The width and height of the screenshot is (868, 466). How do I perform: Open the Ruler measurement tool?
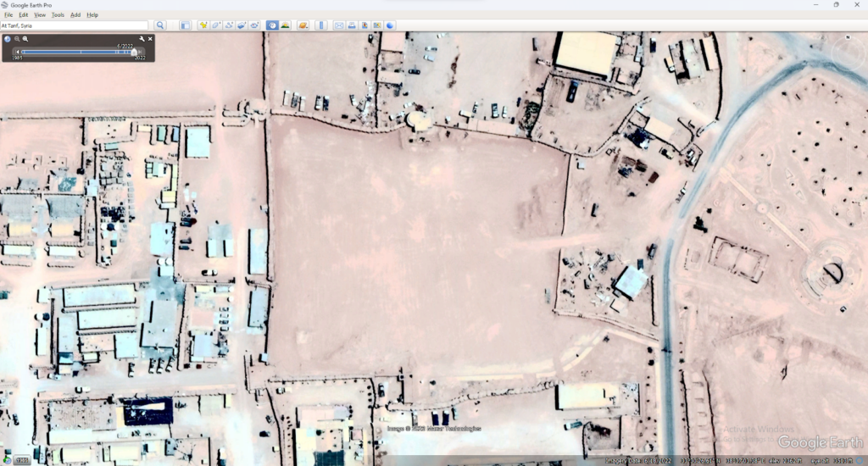pos(321,25)
